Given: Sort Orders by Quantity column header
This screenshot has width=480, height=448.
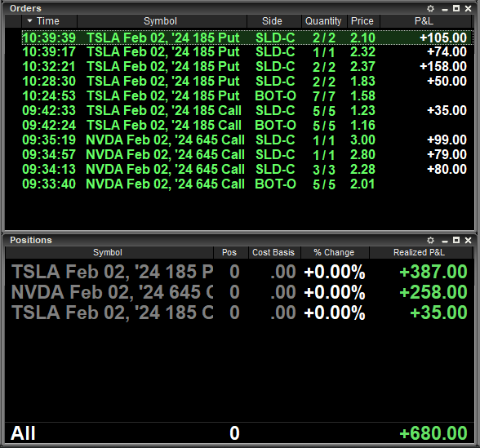Looking at the screenshot, I should pyautogui.click(x=324, y=21).
